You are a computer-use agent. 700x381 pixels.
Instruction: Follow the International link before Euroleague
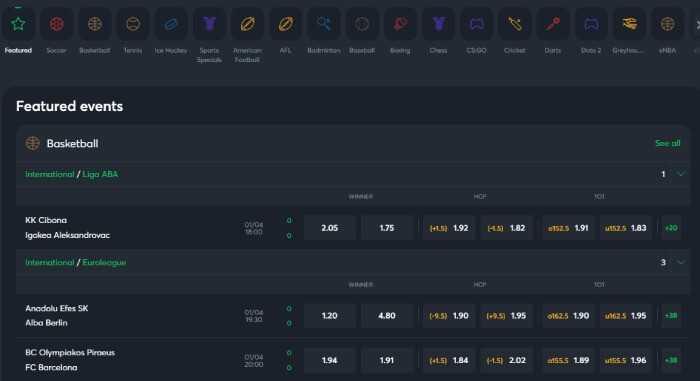(x=50, y=262)
